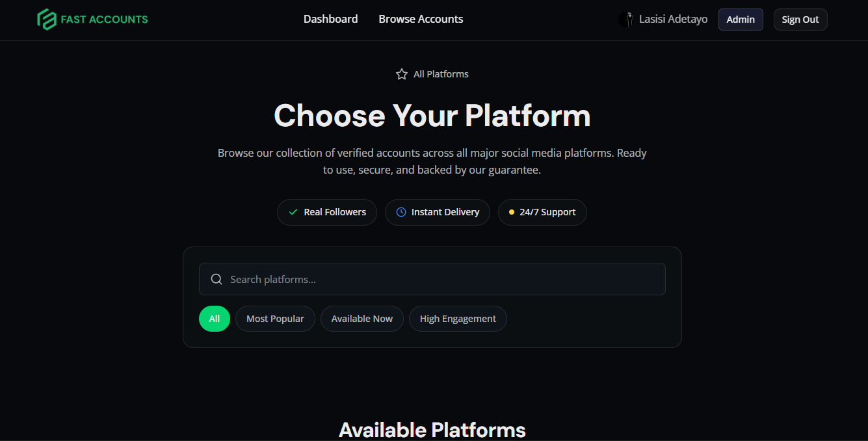Click the Real Followers badge label

[x=335, y=212]
